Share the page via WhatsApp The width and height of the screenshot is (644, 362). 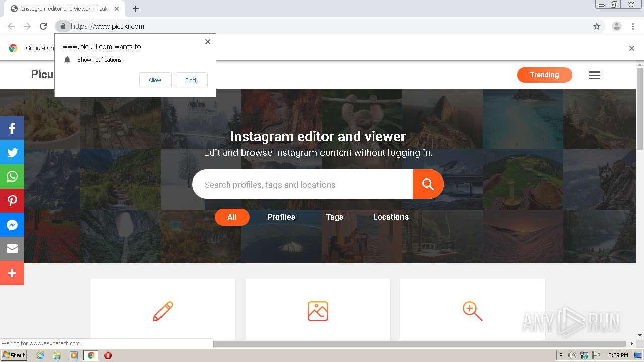[x=12, y=176]
